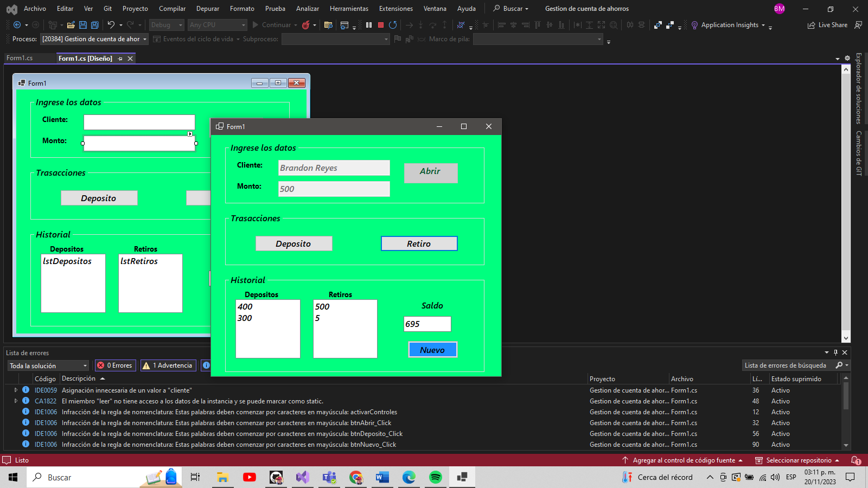Screen dimensions: 868x488
Task: Toggle the 0 Errores filter
Action: [115, 365]
